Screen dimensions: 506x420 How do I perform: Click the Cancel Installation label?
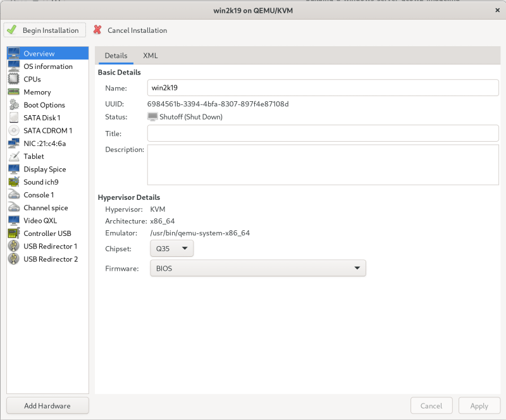[x=137, y=30]
